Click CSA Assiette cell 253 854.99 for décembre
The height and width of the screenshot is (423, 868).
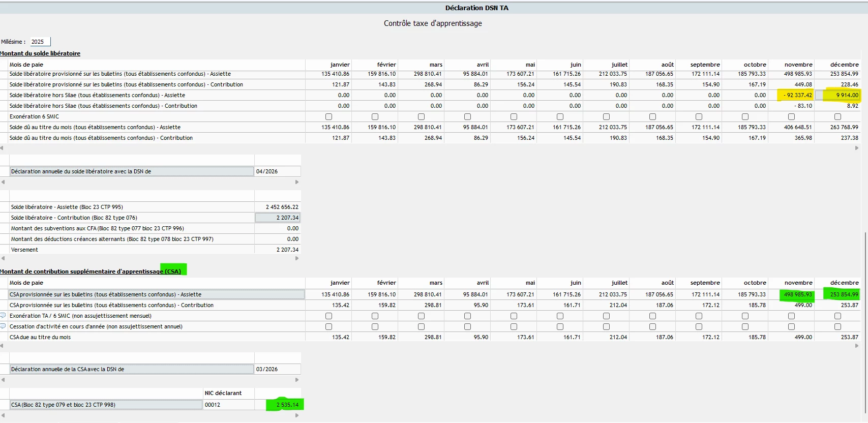pos(838,294)
